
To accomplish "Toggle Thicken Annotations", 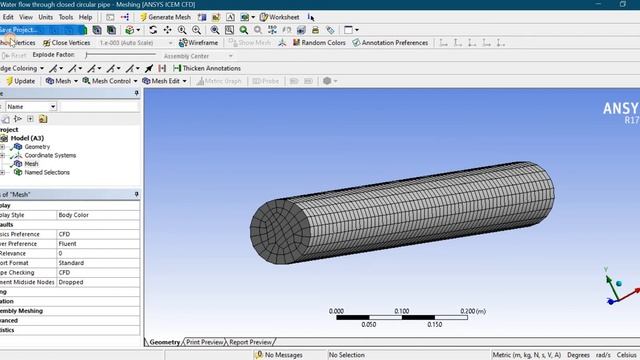I will tap(207, 68).
